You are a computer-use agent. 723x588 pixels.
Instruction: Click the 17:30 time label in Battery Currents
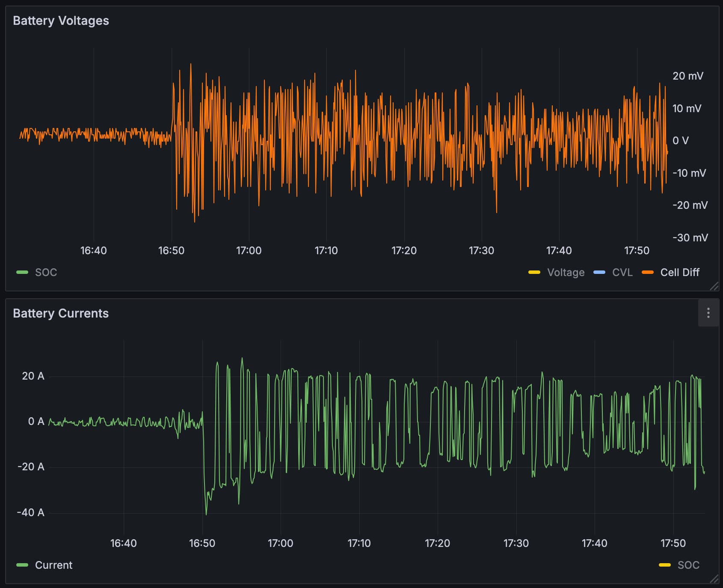click(x=516, y=543)
